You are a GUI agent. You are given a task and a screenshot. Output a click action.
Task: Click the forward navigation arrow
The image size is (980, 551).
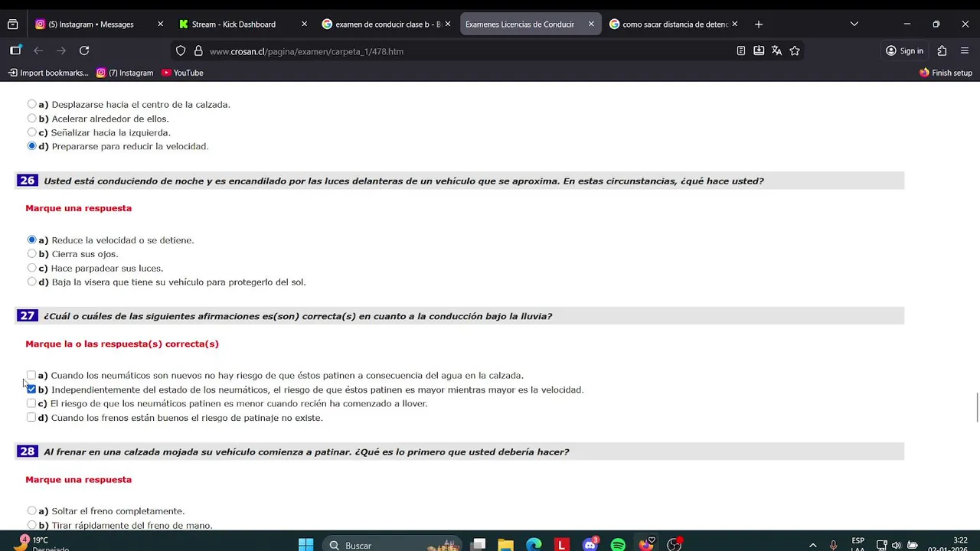coord(61,51)
